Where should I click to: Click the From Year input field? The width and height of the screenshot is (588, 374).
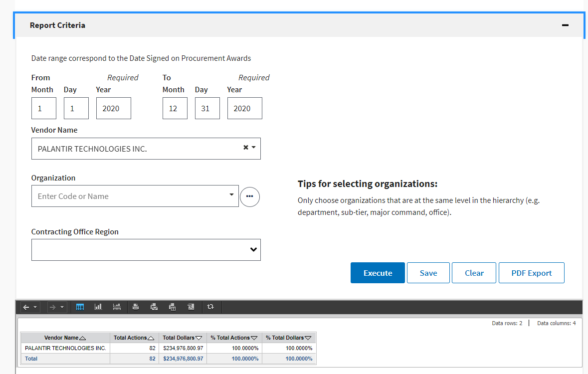click(113, 108)
